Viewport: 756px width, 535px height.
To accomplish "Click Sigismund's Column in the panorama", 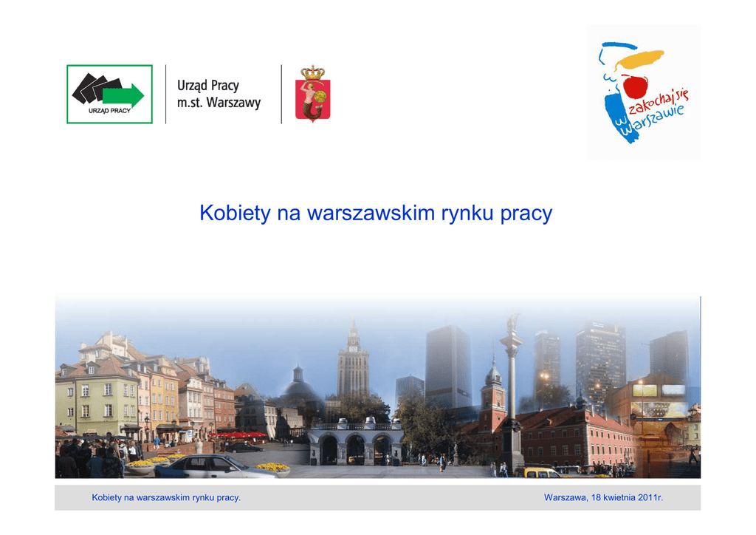I will pyautogui.click(x=511, y=392).
